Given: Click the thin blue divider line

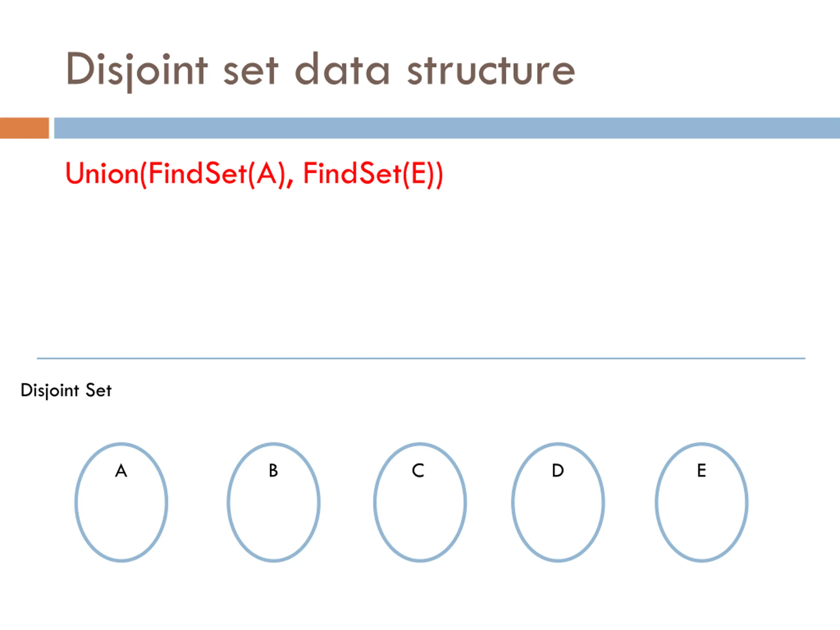Looking at the screenshot, I should (421, 358).
